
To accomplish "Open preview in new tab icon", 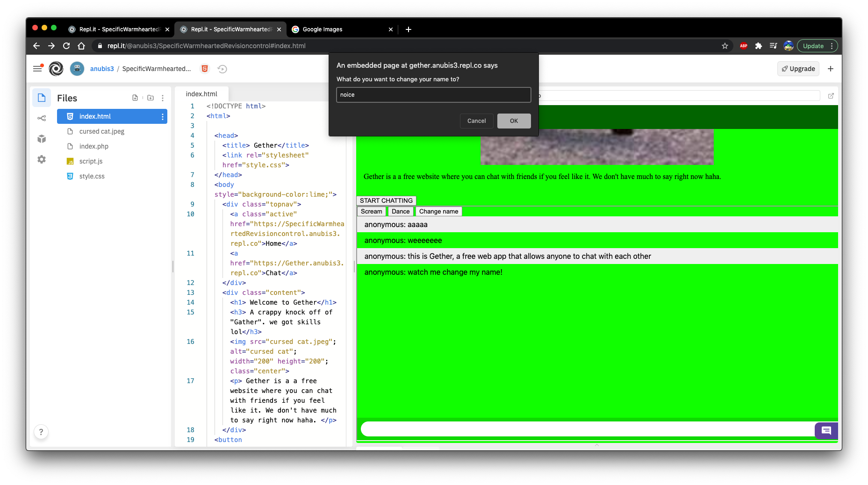I will (x=831, y=96).
